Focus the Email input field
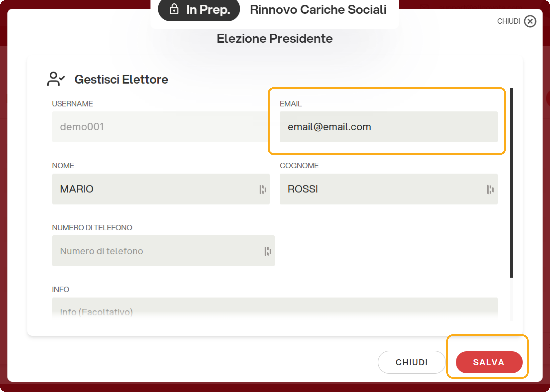 click(388, 127)
